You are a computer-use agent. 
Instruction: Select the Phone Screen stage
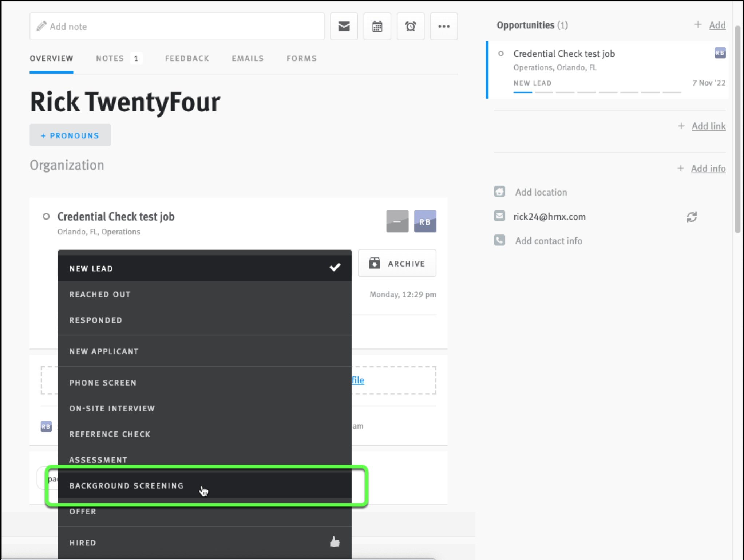click(x=205, y=383)
